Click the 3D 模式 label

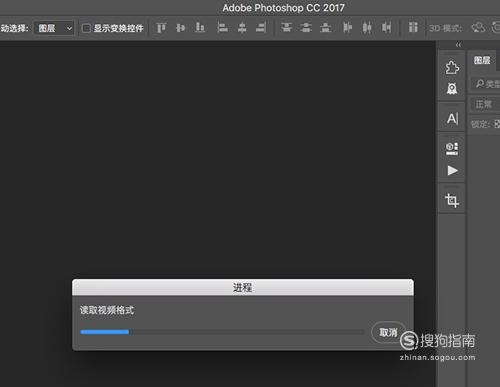coord(446,28)
